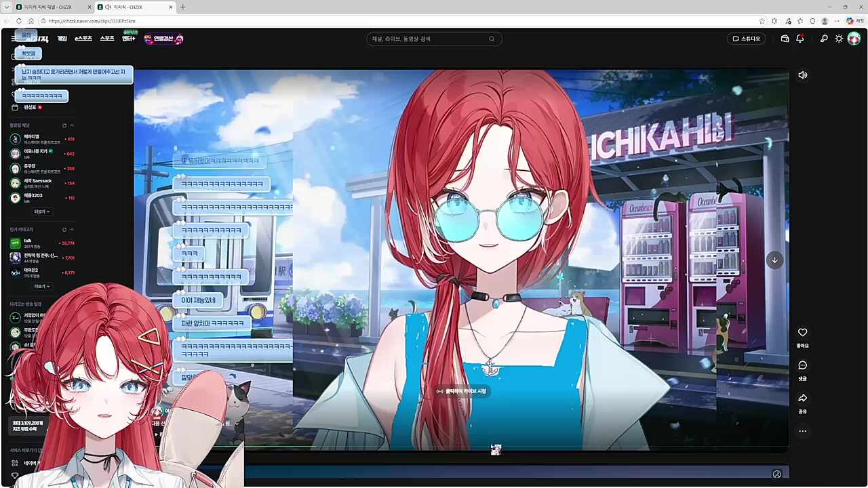Open the e스포츠 navigation menu item
The height and width of the screenshot is (488, 868).
[x=83, y=39]
